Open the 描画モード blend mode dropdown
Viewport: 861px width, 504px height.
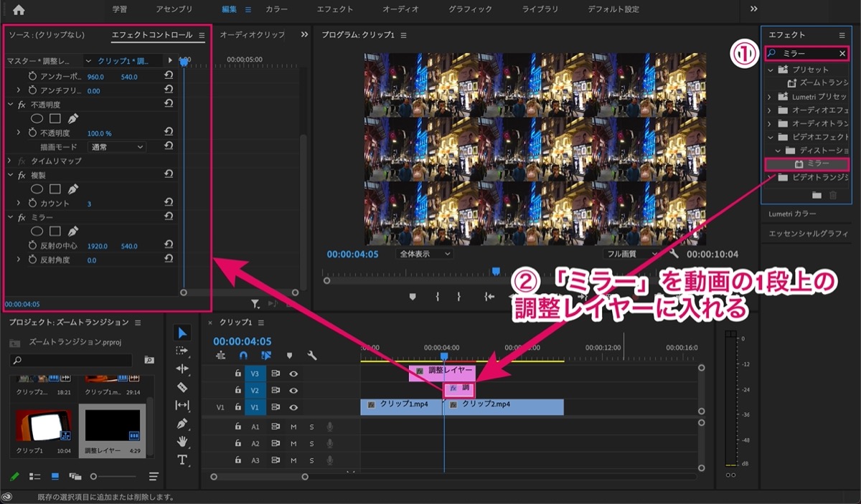pos(117,146)
